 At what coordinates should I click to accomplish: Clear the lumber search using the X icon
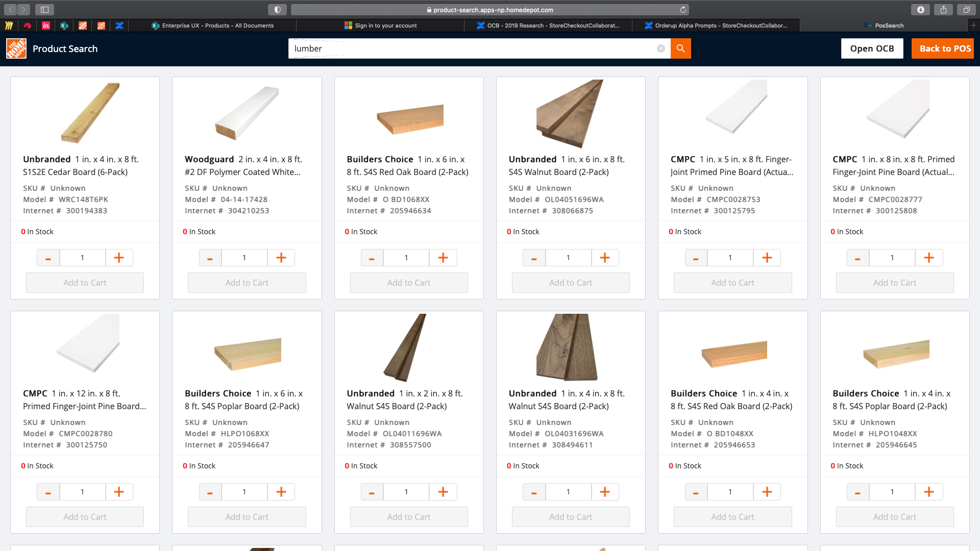point(661,48)
